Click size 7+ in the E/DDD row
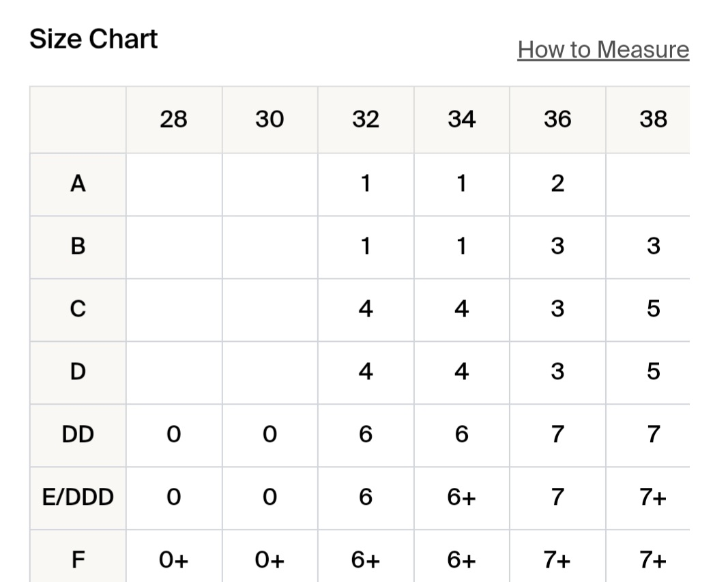Image resolution: width=728 pixels, height=582 pixels. pyautogui.click(x=653, y=497)
